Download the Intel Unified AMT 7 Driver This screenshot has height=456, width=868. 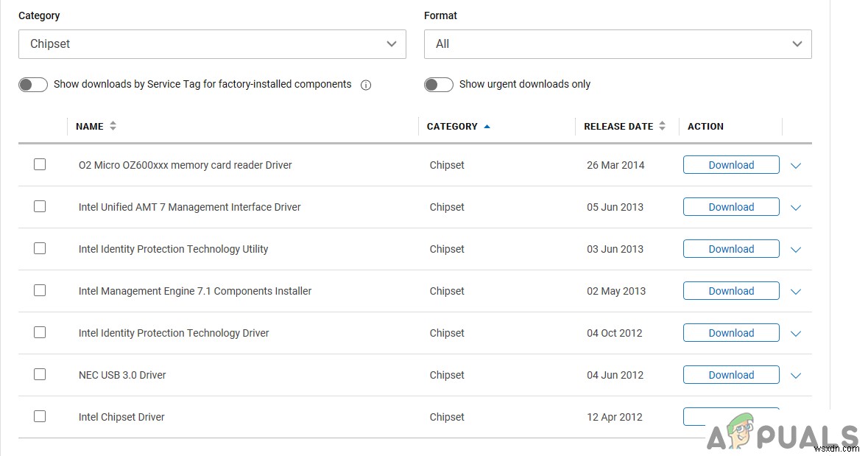(731, 207)
